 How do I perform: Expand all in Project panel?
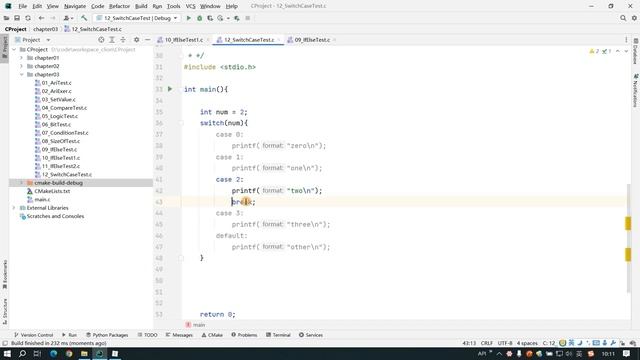[112, 40]
